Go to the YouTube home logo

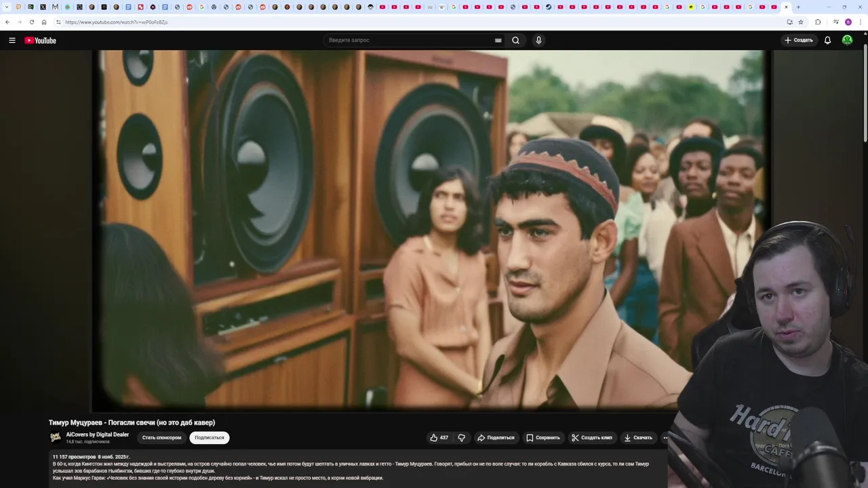point(40,40)
